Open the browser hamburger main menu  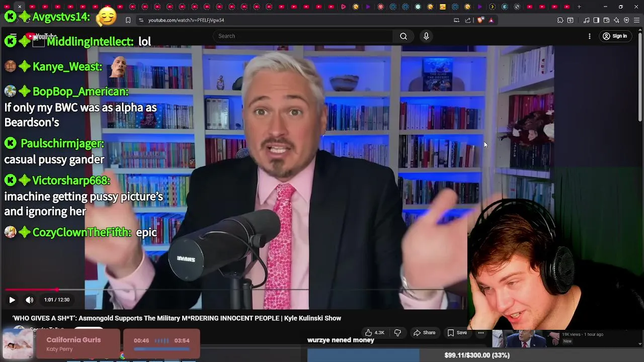coord(636,20)
